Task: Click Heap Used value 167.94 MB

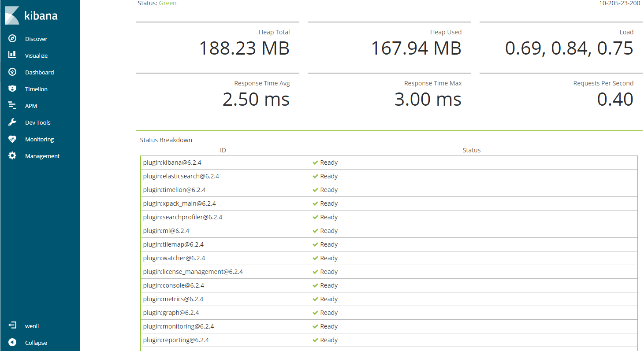Action: tap(416, 48)
